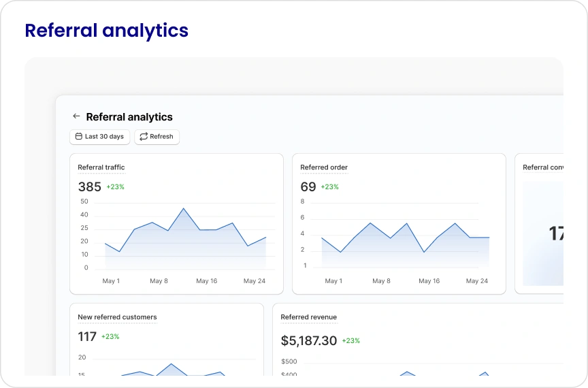
Task: Open the Last 30 days date filter
Action: pyautogui.click(x=100, y=137)
